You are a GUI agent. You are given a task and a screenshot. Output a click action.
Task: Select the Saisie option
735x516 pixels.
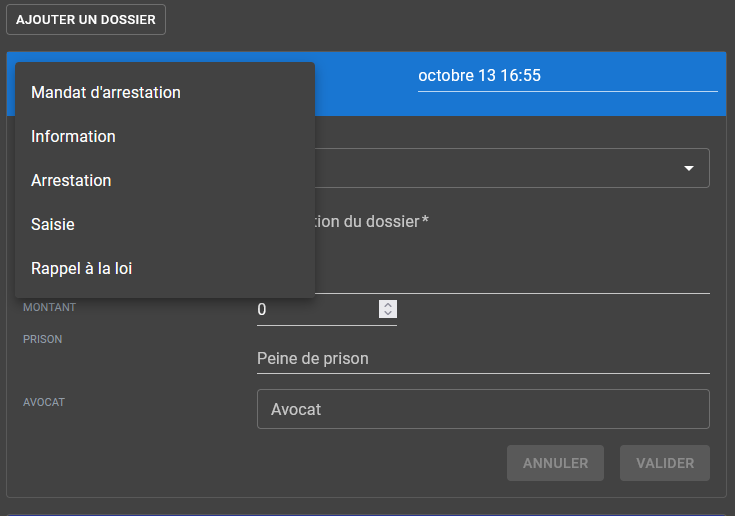pos(53,224)
